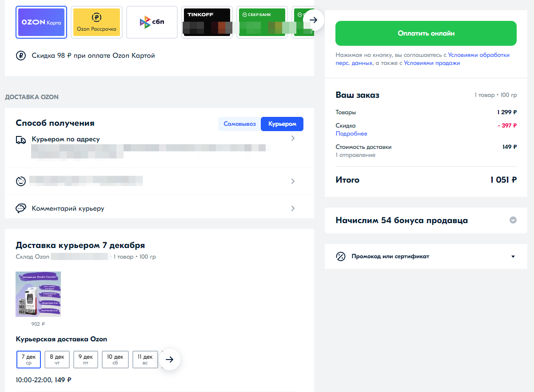This screenshot has height=392, width=534.
Task: Pick the first Сбербанк card for payment
Action: point(262,22)
